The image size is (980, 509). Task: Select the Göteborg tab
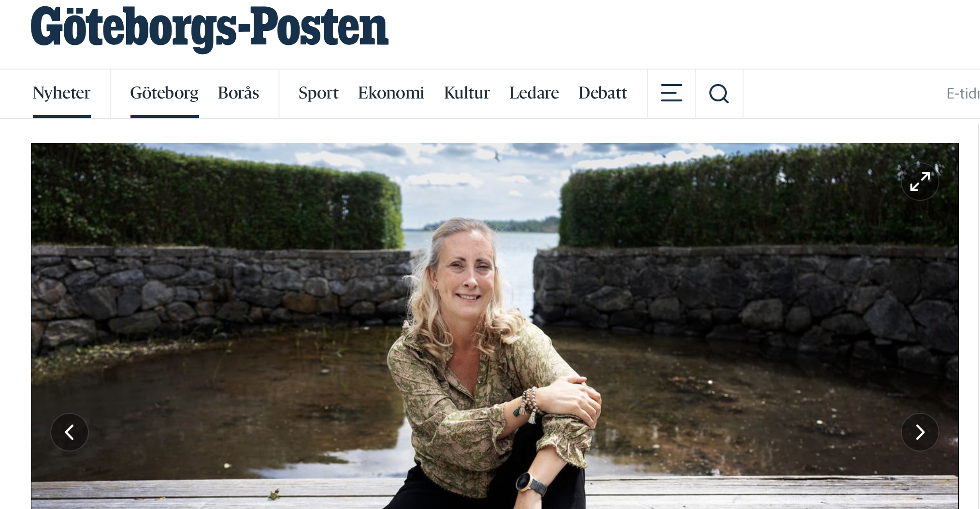pos(164,93)
